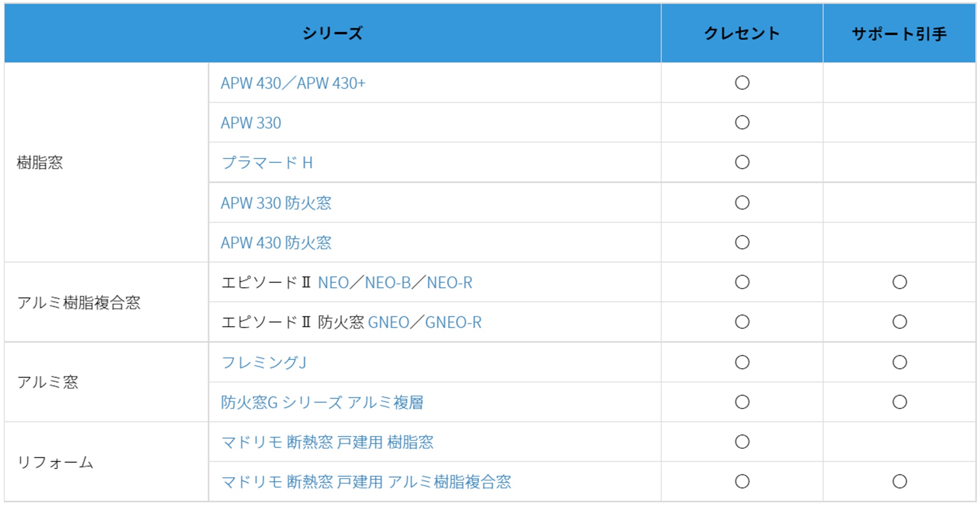Click the アルミ樹脂複合窓 category cell
The height and width of the screenshot is (507, 980).
pos(79,303)
